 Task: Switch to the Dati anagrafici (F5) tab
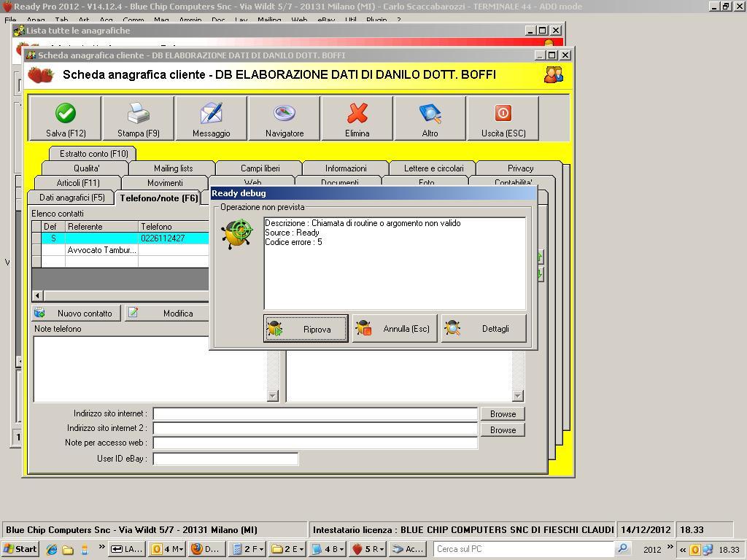coord(71,197)
